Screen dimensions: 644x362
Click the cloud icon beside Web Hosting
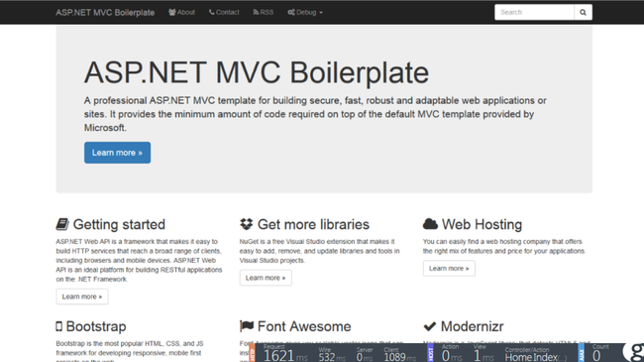pyautogui.click(x=430, y=224)
